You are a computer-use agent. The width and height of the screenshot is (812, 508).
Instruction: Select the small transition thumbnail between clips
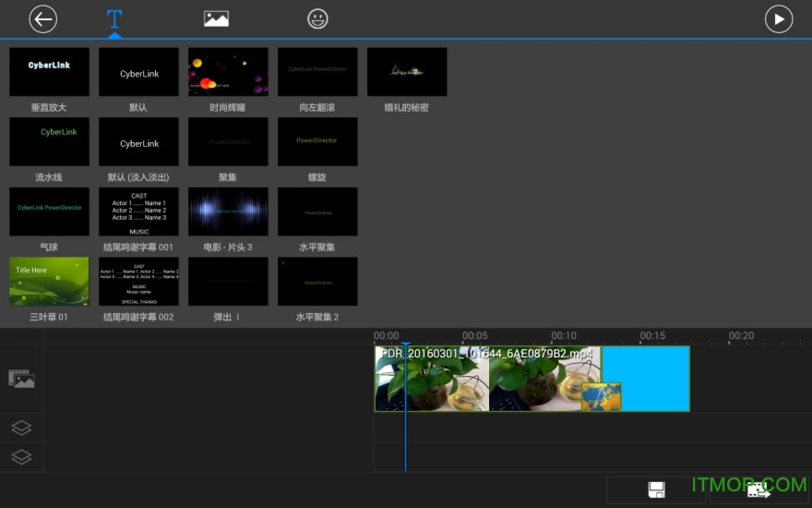pos(601,397)
